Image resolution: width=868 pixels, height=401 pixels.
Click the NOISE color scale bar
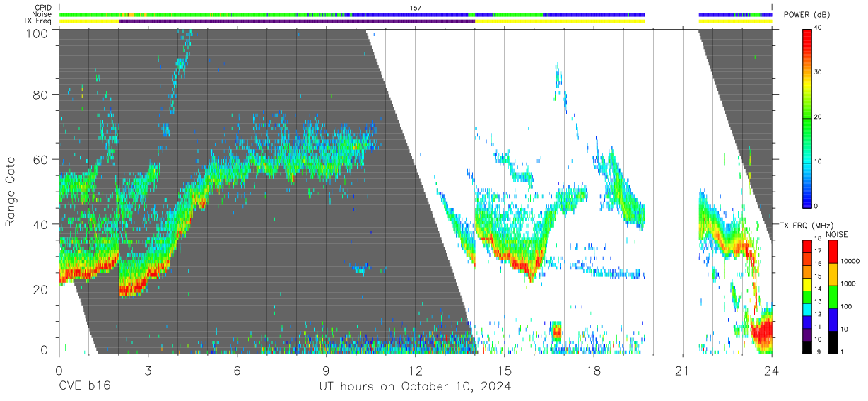pos(833,297)
